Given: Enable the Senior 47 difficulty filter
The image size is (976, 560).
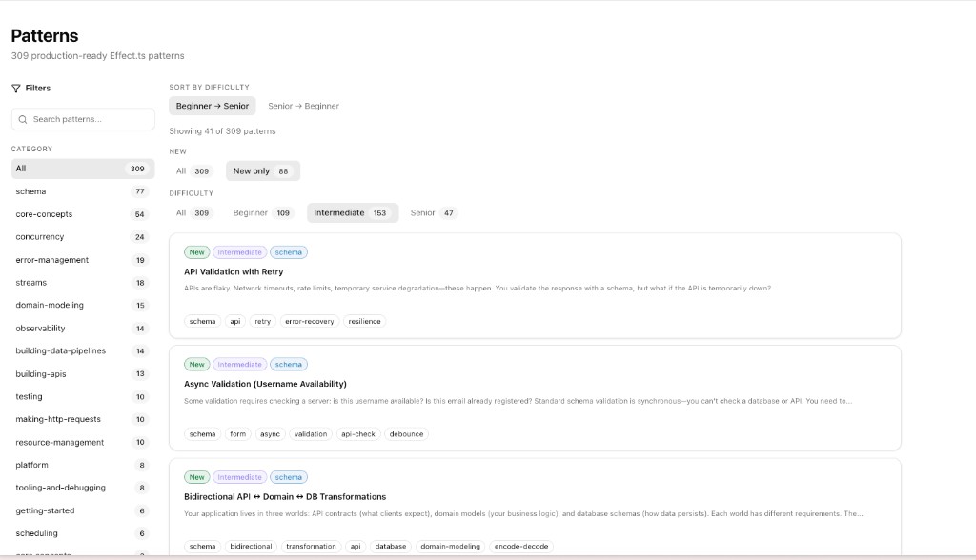Looking at the screenshot, I should 436,212.
